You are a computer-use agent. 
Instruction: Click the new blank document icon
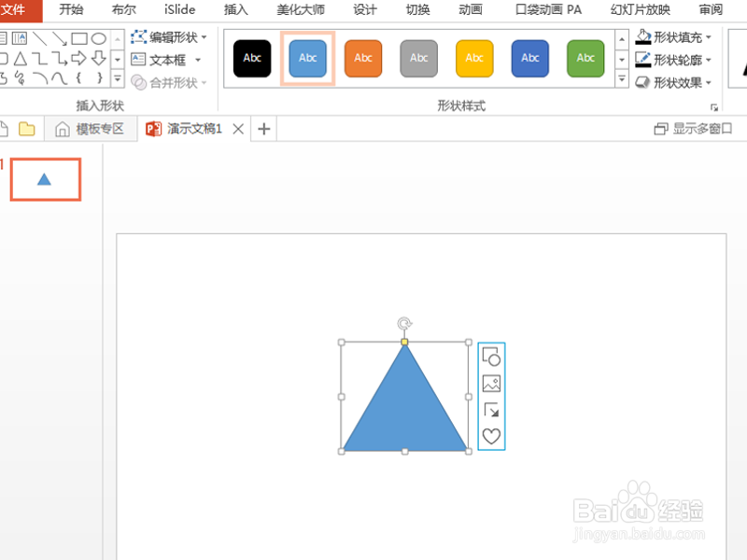pyautogui.click(x=4, y=129)
